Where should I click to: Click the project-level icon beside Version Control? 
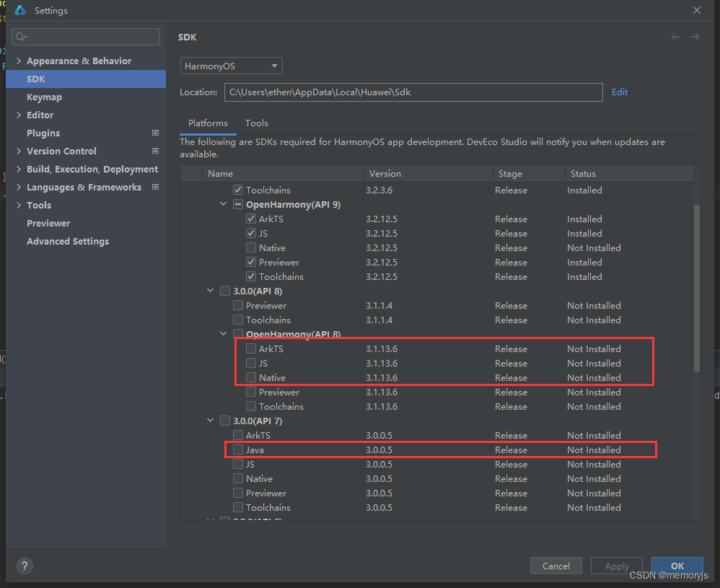click(155, 151)
